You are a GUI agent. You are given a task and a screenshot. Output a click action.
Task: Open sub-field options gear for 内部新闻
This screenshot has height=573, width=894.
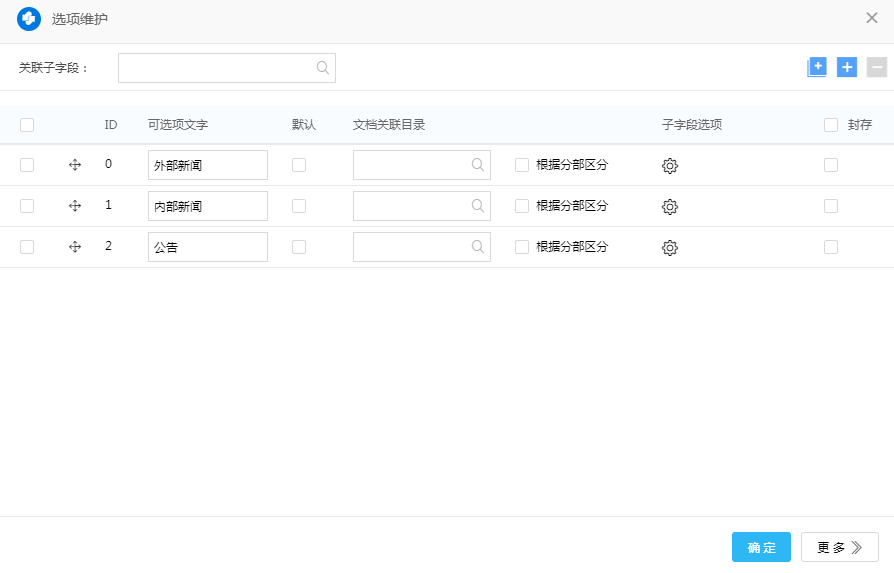[x=670, y=207]
